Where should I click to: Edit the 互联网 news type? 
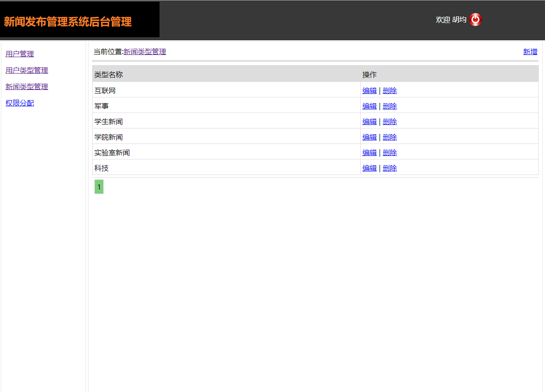369,90
